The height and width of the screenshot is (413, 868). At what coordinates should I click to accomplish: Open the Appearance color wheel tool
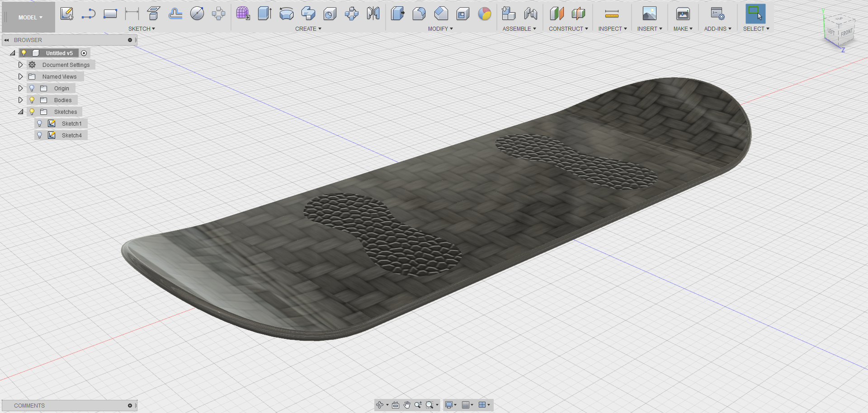485,14
